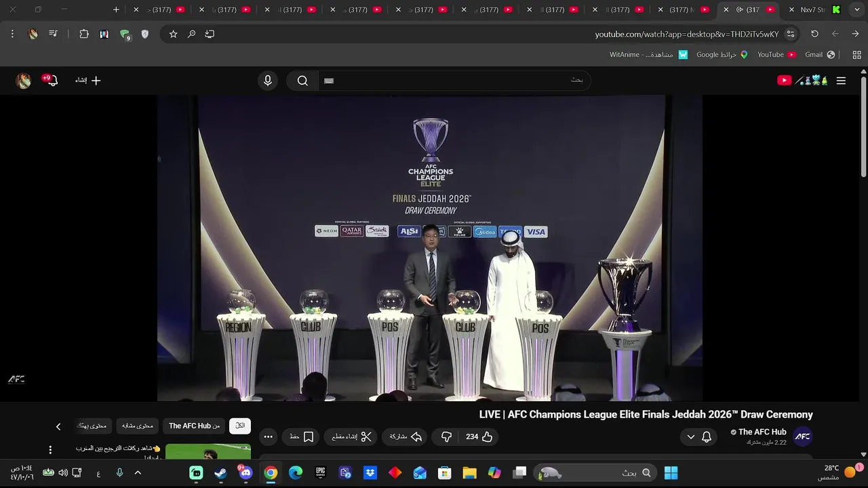868x488 pixels.
Task: Select the الكل filter chip
Action: point(240,426)
